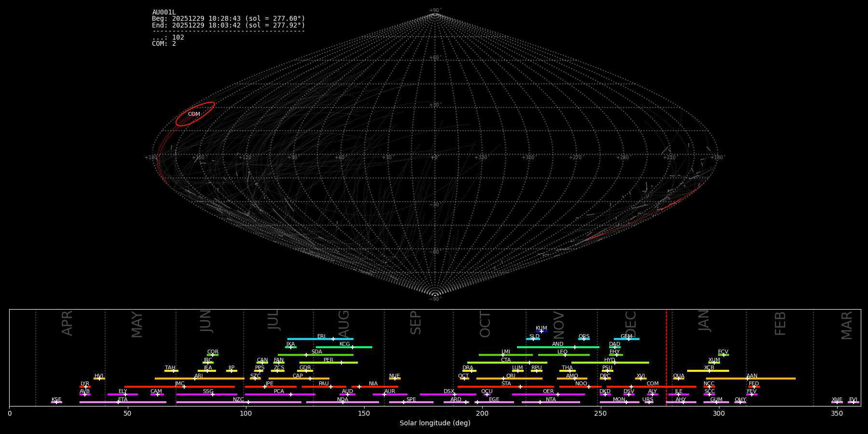The image size is (868, 434).
Task: Click the HYD shower label
Action: pos(610,360)
